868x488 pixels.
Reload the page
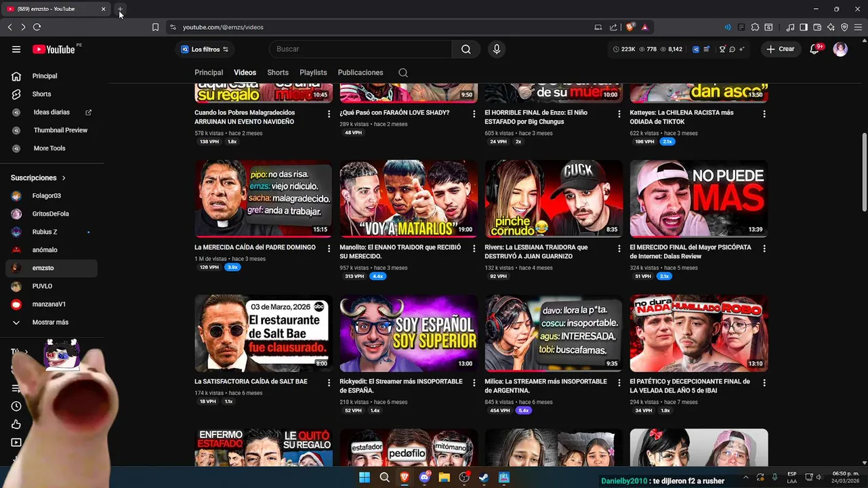[37, 27]
